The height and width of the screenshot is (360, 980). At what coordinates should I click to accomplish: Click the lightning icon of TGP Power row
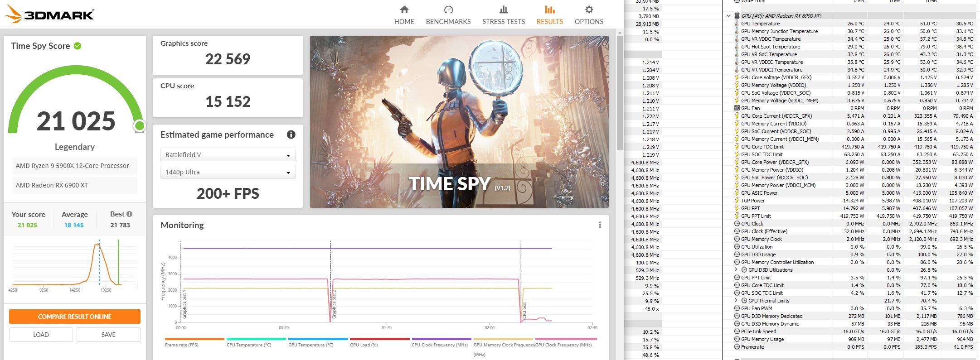coord(737,201)
